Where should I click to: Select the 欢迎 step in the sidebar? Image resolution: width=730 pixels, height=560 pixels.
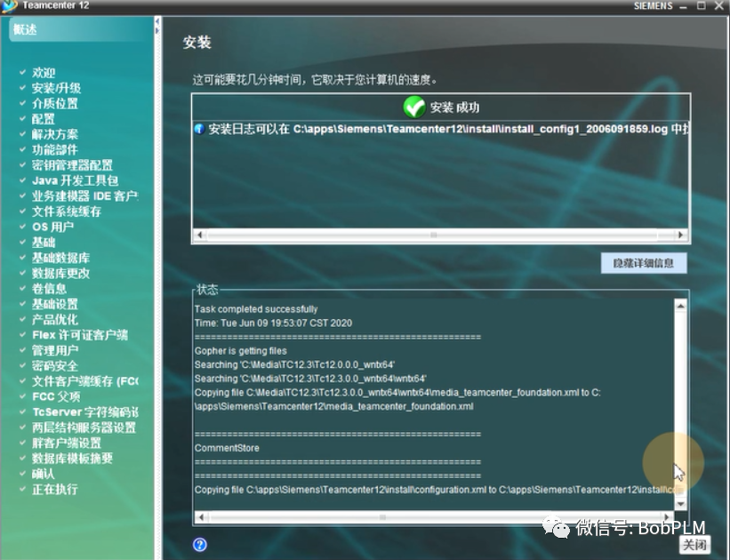tap(44, 73)
